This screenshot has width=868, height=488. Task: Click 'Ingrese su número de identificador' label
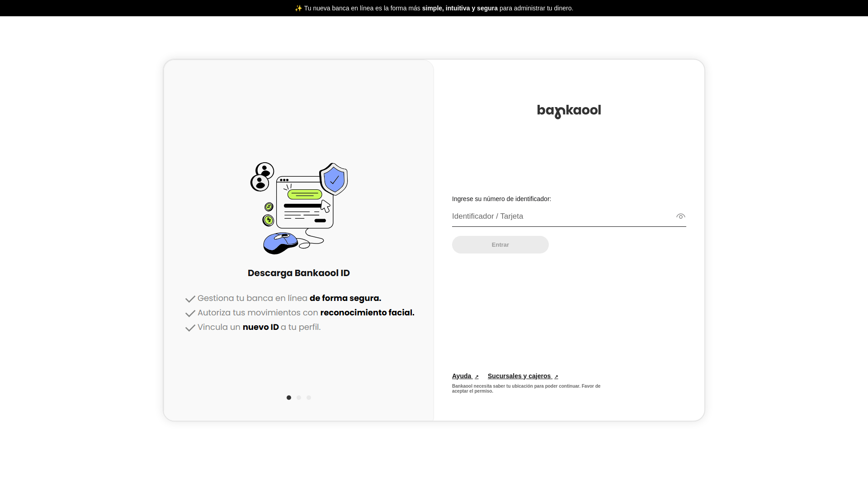(501, 199)
